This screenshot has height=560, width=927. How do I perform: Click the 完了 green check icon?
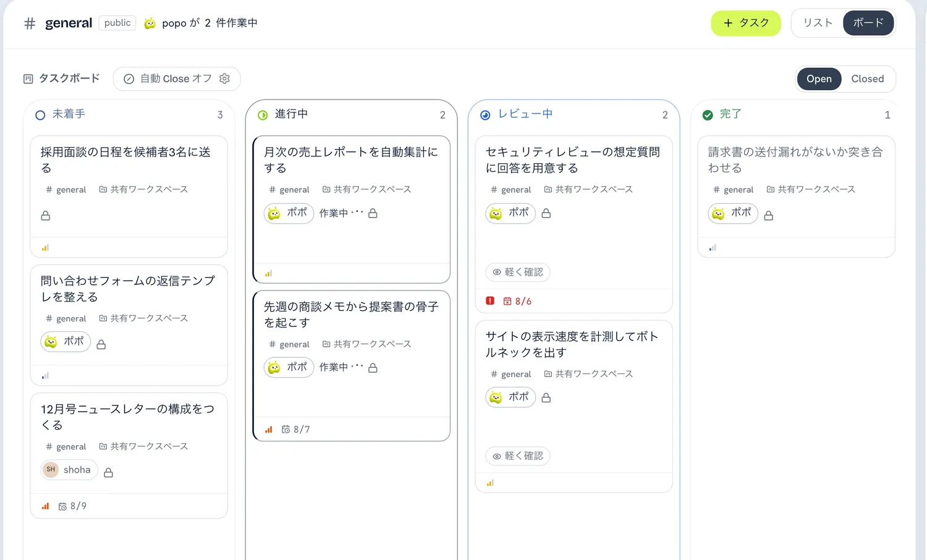[708, 115]
